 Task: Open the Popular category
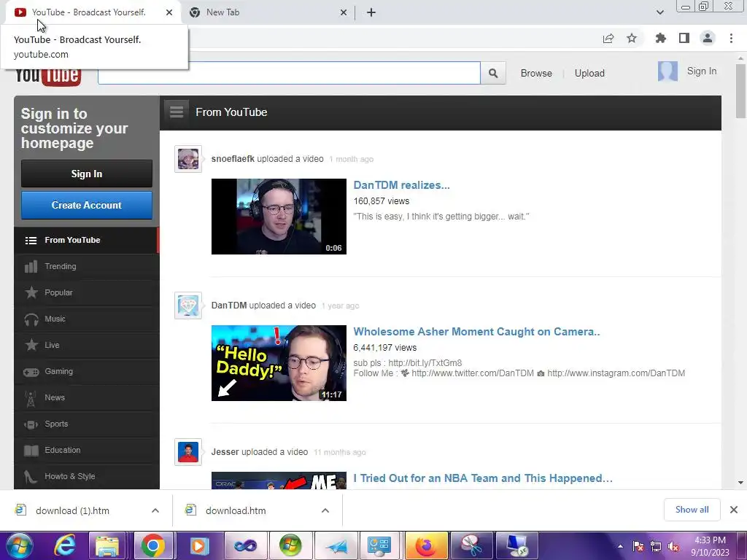click(87, 292)
